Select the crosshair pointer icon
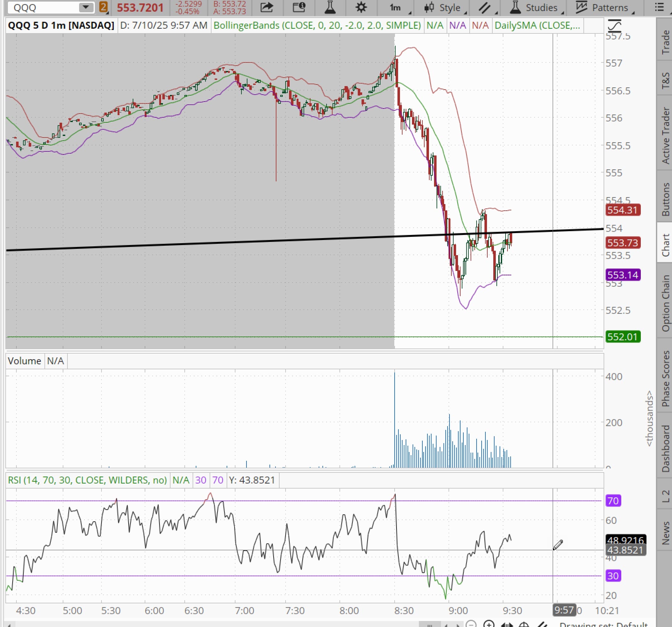The image size is (672, 627). click(x=524, y=624)
